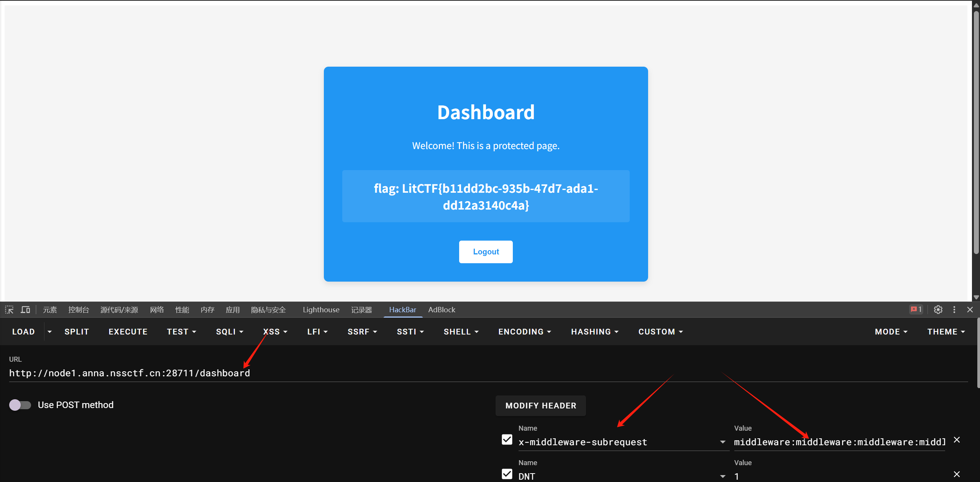Toggle the device toolbar icon
The image size is (980, 482).
[25, 310]
